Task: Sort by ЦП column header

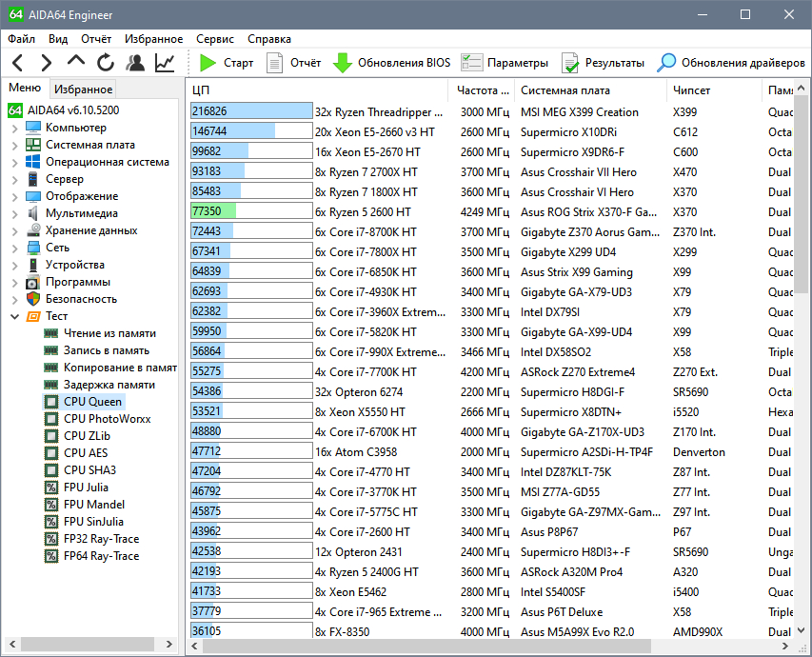Action: (317, 90)
